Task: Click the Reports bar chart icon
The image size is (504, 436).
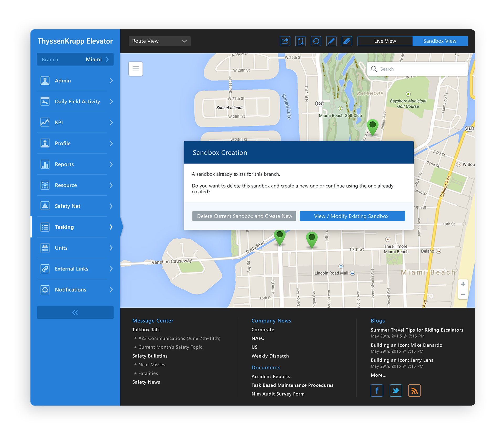Action: pyautogui.click(x=45, y=164)
